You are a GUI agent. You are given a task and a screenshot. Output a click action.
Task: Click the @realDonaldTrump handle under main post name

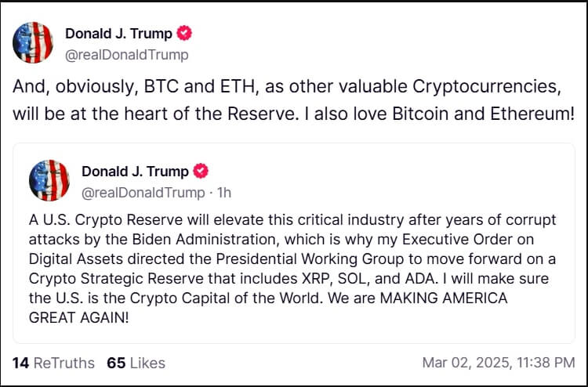click(126, 55)
